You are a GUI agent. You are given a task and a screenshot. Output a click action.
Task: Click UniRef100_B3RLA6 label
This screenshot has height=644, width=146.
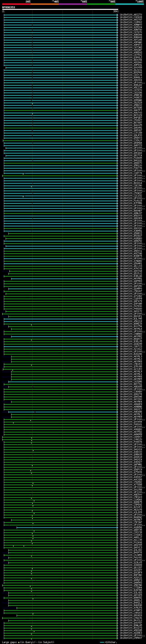[131, 276]
